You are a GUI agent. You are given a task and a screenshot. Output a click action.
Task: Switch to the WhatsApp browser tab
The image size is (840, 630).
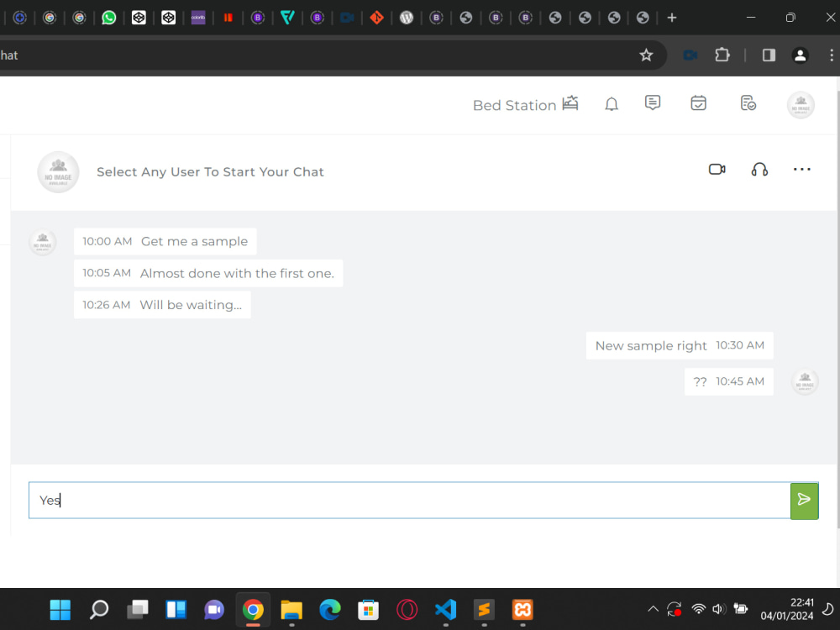[x=108, y=18]
